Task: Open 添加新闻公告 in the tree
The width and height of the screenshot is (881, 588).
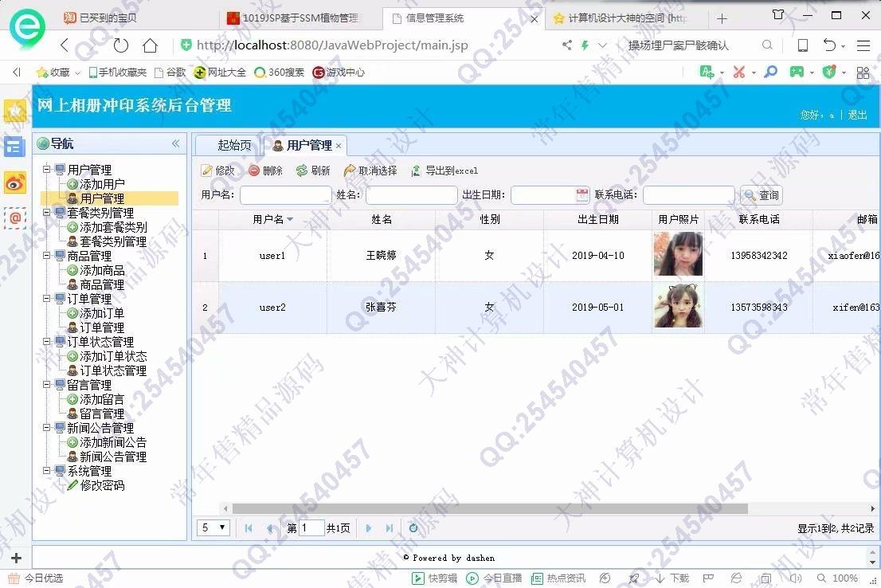Action: [113, 442]
